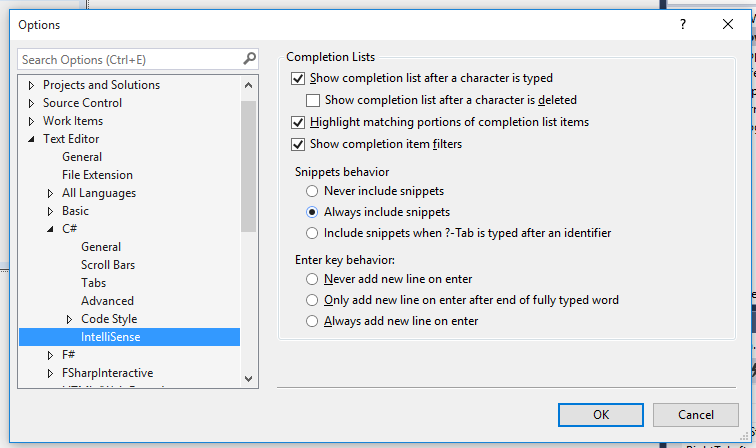Click the search magnifier icon
Image resolution: width=756 pixels, height=448 pixels.
(249, 59)
